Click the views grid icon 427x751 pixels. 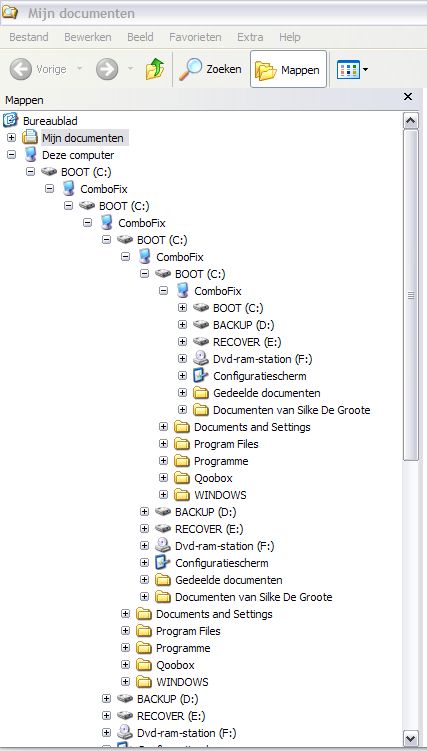click(348, 70)
